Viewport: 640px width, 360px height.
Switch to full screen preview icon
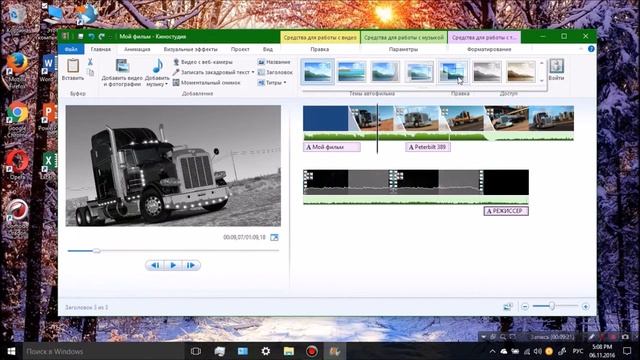coord(274,237)
